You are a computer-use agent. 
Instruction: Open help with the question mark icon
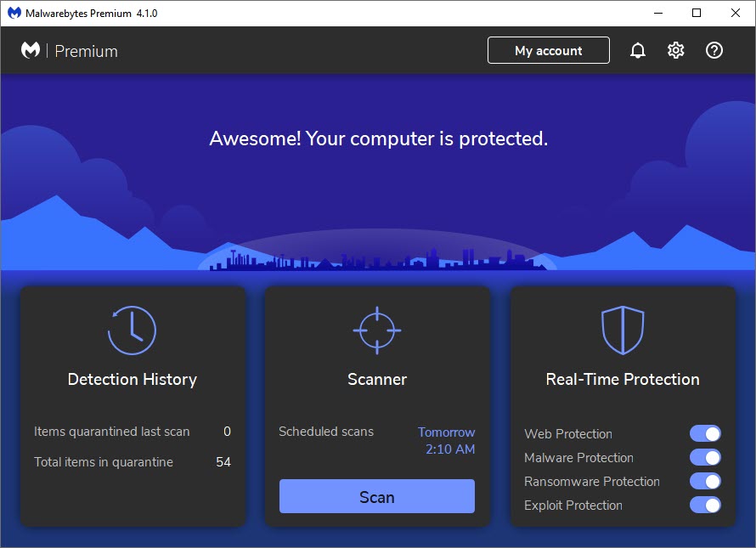coord(714,50)
